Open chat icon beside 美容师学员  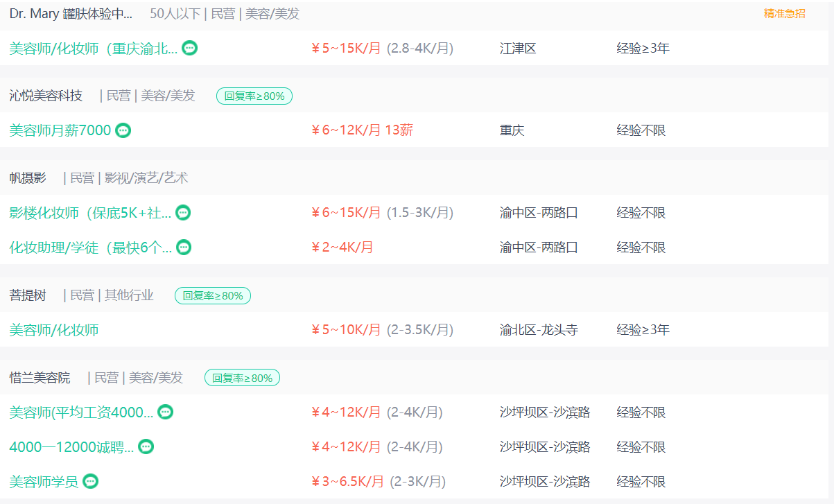[x=90, y=481]
